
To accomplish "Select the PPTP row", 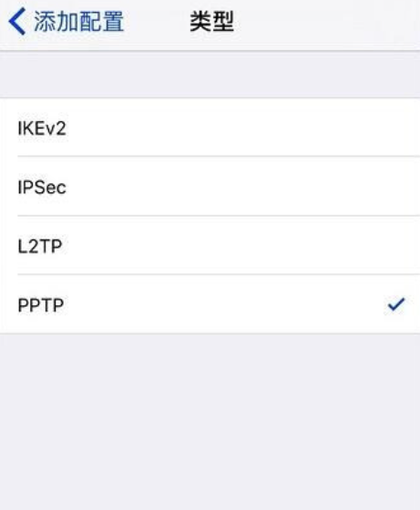I will click(210, 304).
